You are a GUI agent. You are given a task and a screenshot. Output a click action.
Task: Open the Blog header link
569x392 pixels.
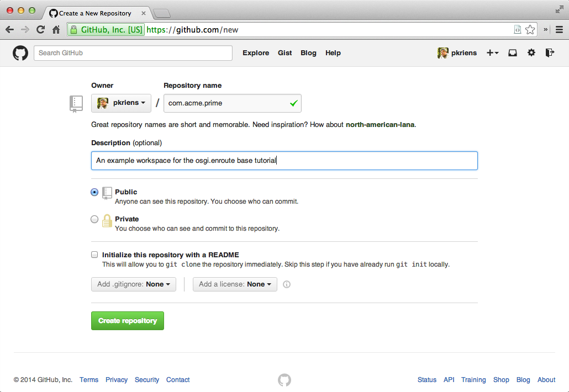coord(308,53)
